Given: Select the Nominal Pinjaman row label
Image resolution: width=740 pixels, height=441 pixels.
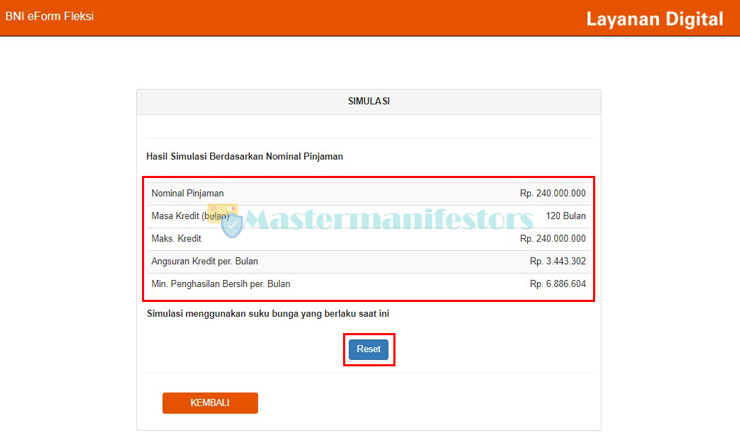Looking at the screenshot, I should [187, 193].
